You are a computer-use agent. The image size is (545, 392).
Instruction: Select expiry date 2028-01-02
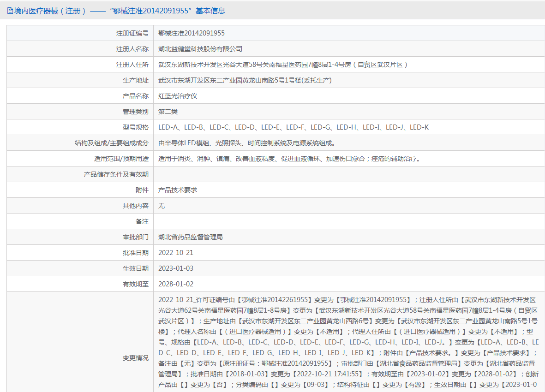pyautogui.click(x=176, y=284)
